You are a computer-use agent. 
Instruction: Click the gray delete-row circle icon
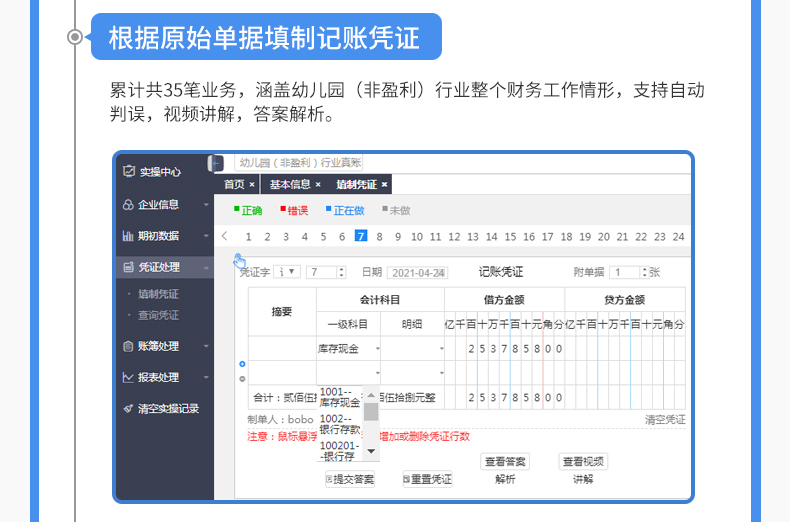click(x=242, y=378)
